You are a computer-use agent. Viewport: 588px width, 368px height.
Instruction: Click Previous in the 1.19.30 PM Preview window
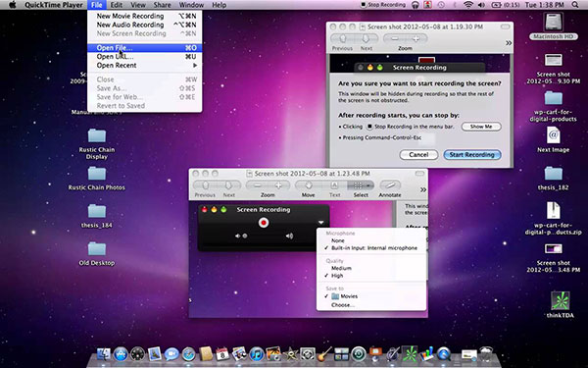(x=343, y=38)
